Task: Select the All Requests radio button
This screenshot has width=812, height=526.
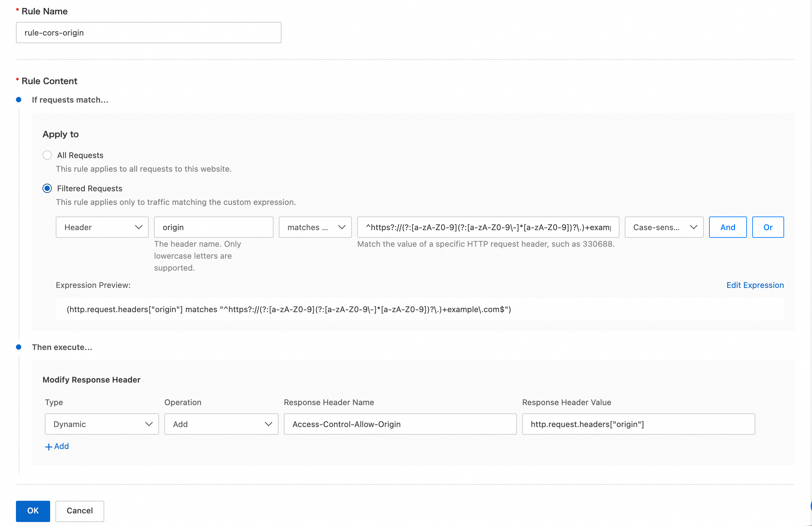Action: (47, 155)
